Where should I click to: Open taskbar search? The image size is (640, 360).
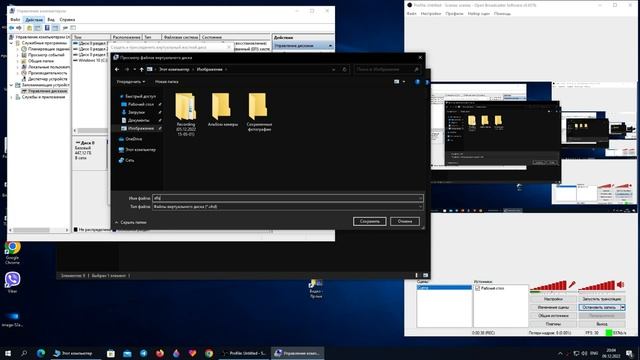pyautogui.click(x=24, y=353)
